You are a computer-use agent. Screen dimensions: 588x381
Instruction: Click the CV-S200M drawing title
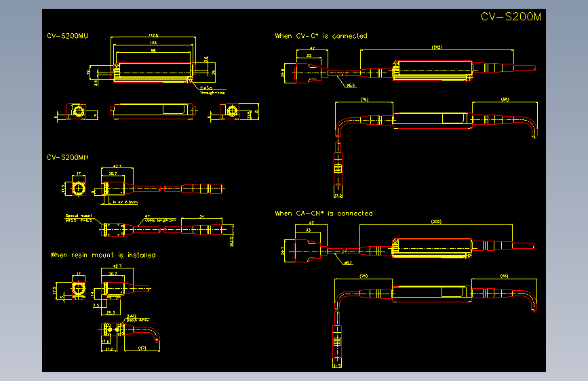tap(511, 17)
